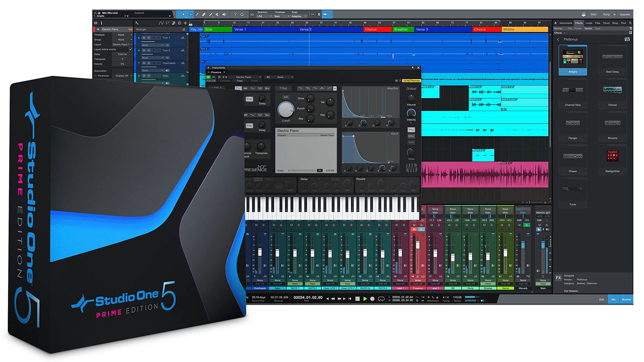Open the Loops tab in the right panel
Viewport: 644px width, 362px height.
click(x=589, y=23)
